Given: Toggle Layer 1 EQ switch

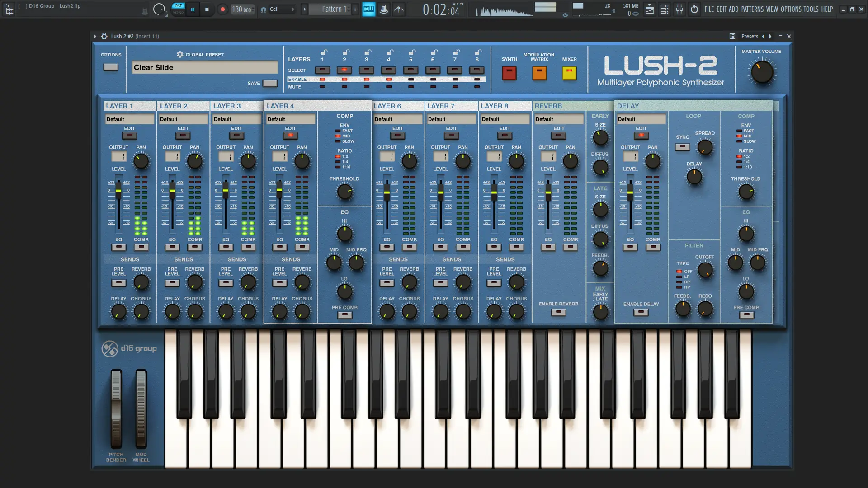Looking at the screenshot, I should (118, 247).
